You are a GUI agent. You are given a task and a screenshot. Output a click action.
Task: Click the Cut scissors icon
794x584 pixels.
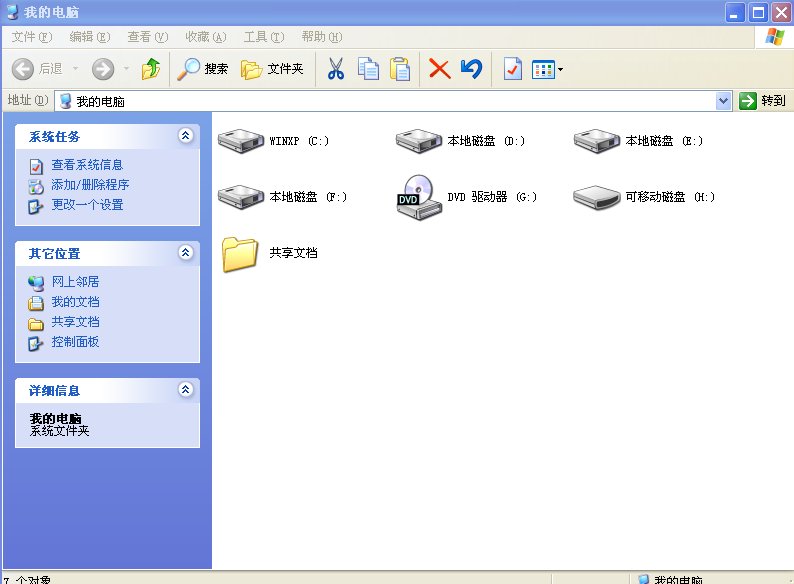click(335, 69)
